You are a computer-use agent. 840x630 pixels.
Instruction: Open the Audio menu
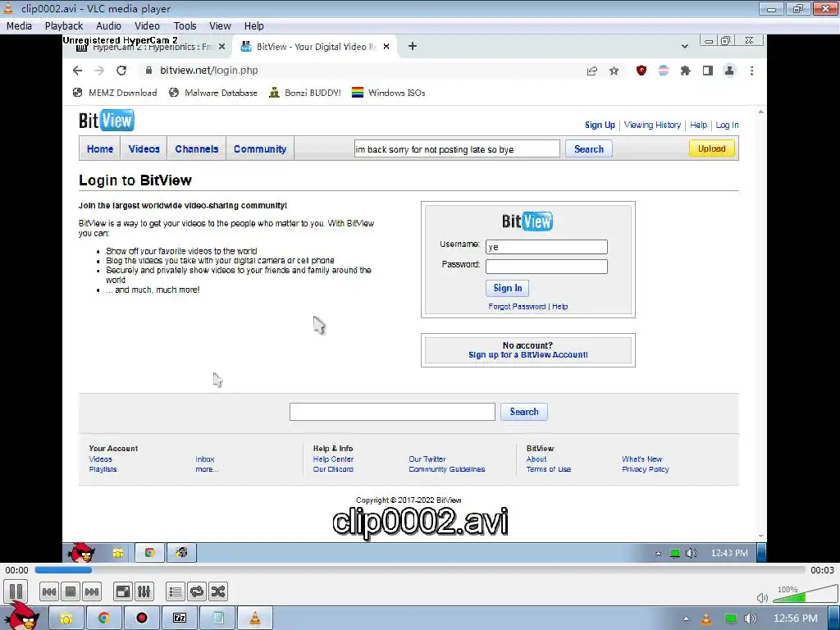pyautogui.click(x=108, y=25)
